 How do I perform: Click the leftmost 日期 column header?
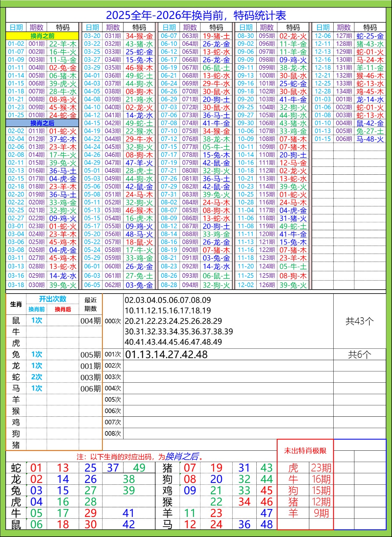pos(16,28)
